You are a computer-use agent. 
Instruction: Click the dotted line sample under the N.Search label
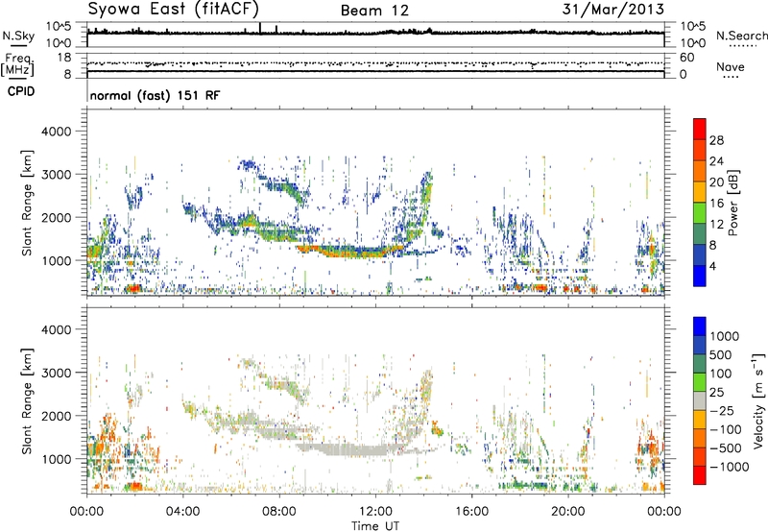pyautogui.click(x=743, y=46)
